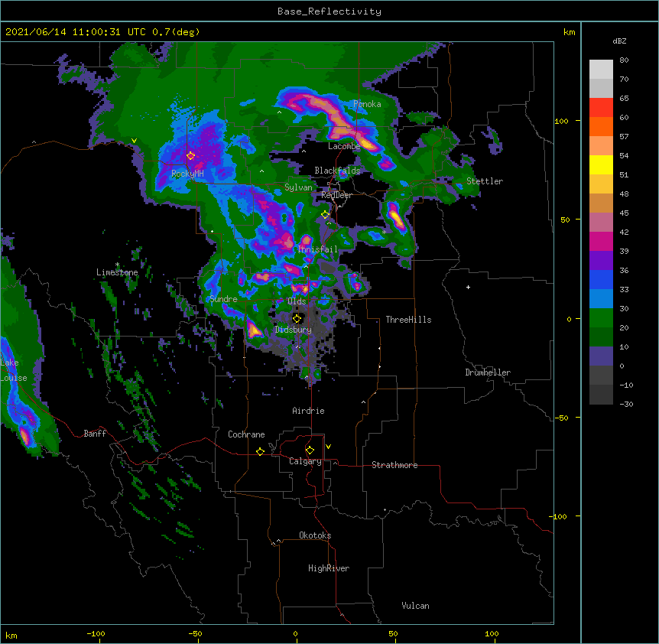Image resolution: width=659 pixels, height=644 pixels.
Task: Click yellow diamond marker above Calgary label
Action: [x=310, y=450]
